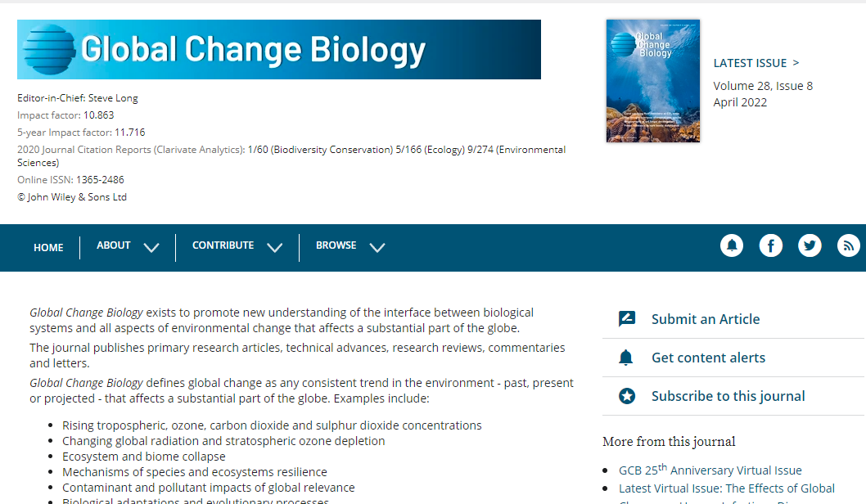The image size is (866, 504).
Task: Click Subscribe to this journal link
Action: click(x=728, y=396)
